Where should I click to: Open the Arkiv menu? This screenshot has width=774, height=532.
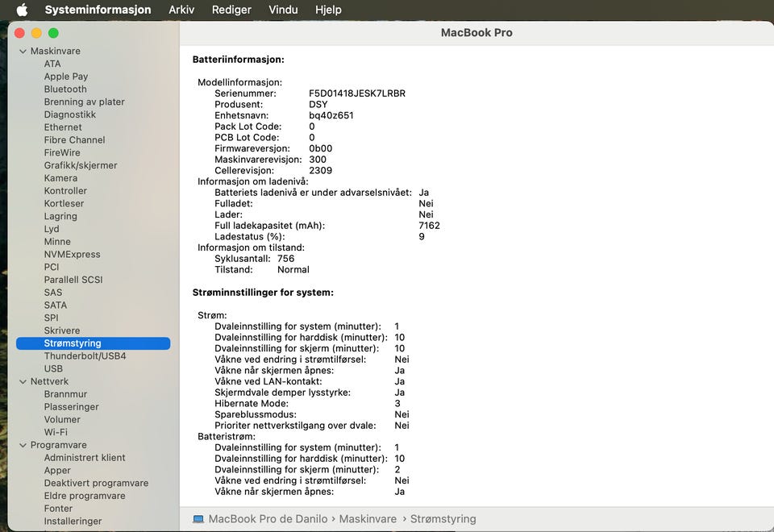[181, 10]
